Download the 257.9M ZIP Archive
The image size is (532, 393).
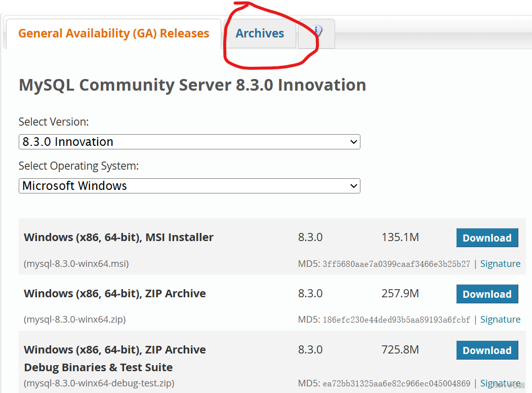(x=487, y=294)
